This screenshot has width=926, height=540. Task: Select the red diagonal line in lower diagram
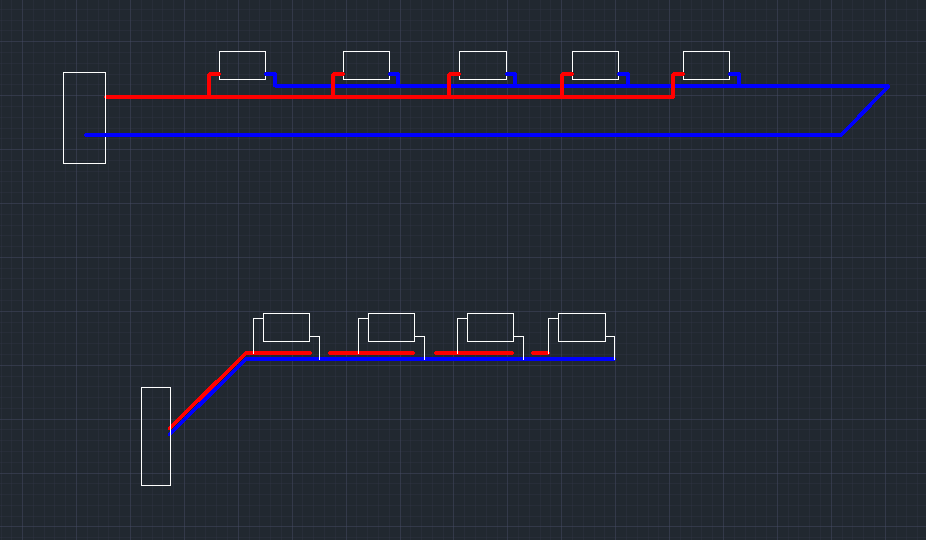(x=205, y=391)
